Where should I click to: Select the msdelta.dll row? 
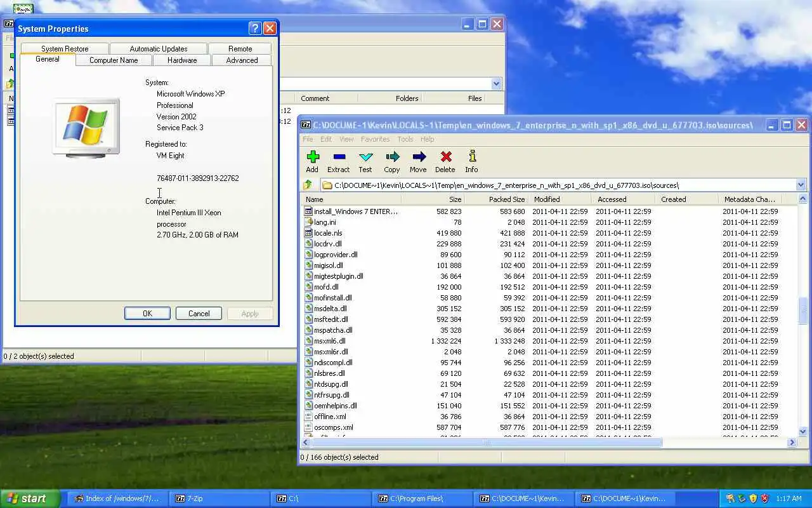click(x=549, y=309)
